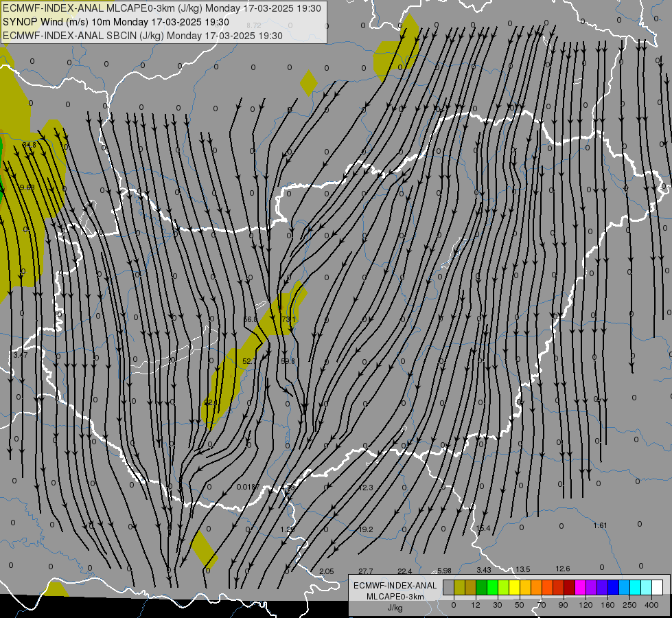Viewport: 672px width, 618px height.
Task: Click the map value 2.05
Action: click(x=327, y=571)
